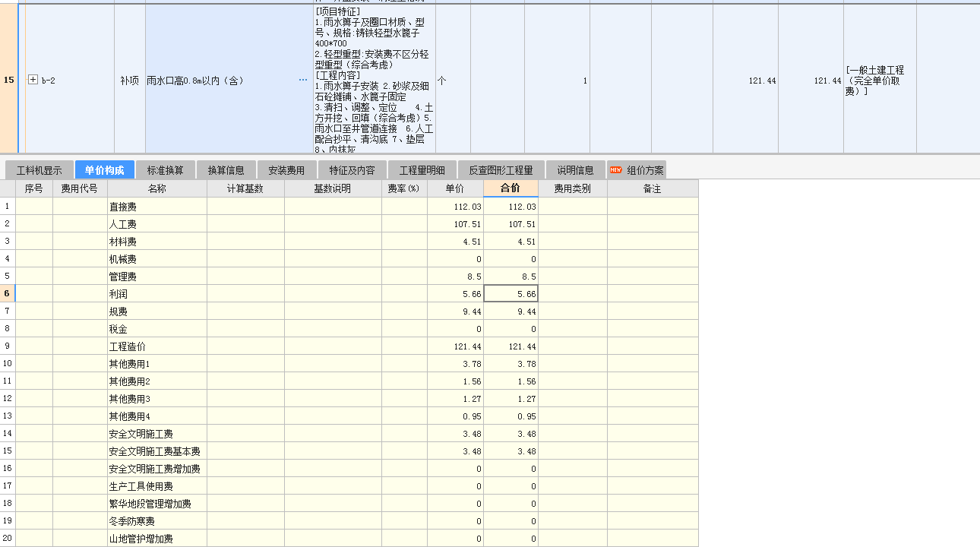Expand the b-2 row plus icon

coord(33,80)
